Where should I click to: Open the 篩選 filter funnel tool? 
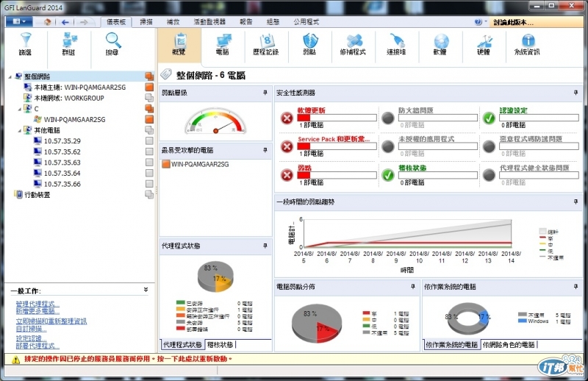(x=26, y=44)
